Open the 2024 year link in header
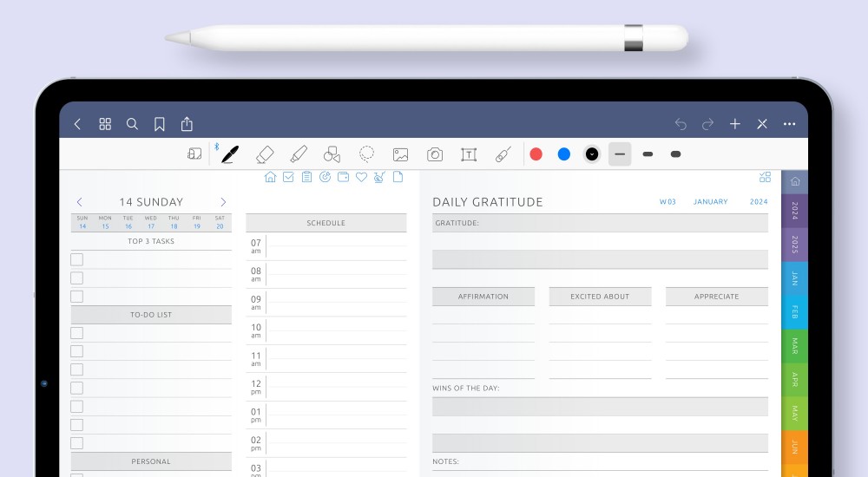The image size is (868, 477). (x=759, y=202)
